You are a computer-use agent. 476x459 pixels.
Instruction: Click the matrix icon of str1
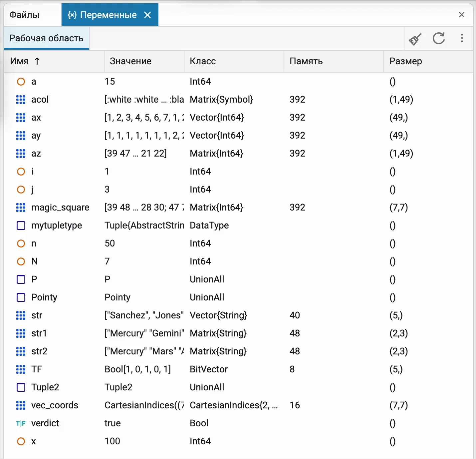21,333
